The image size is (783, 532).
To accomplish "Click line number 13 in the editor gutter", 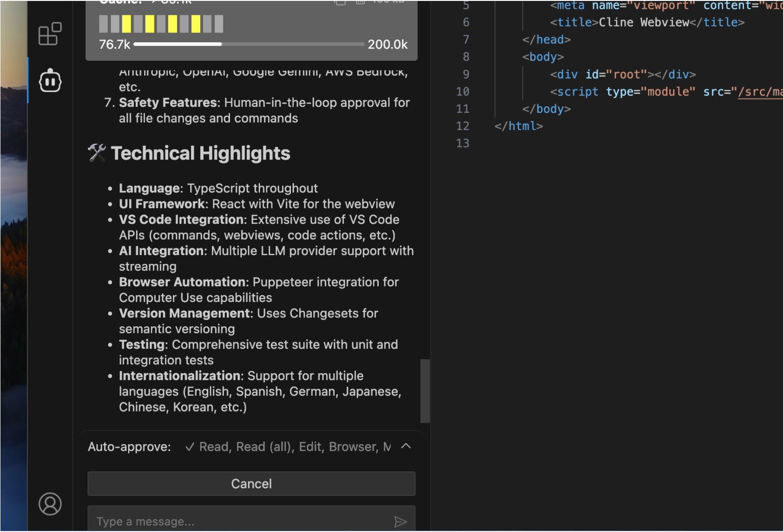I will point(462,143).
